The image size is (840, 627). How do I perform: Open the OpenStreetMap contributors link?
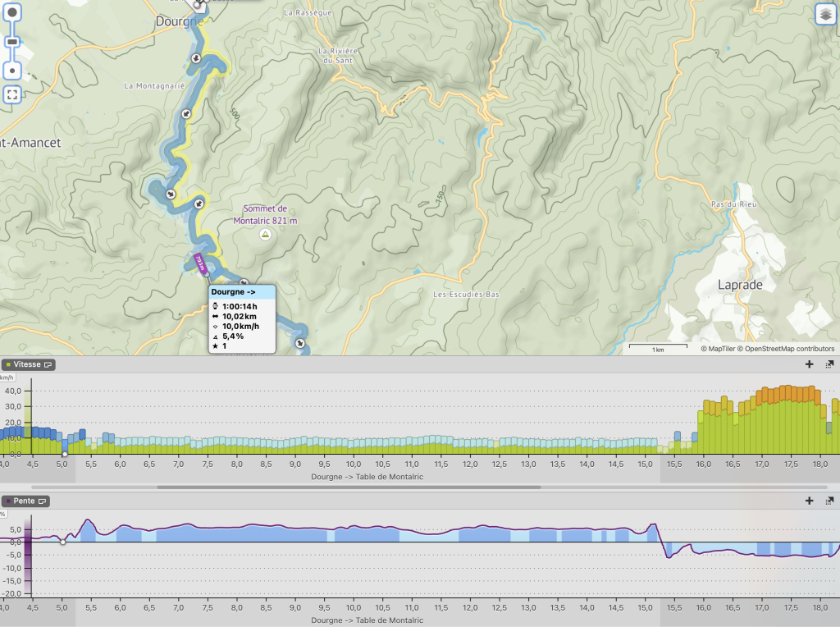[788, 349]
